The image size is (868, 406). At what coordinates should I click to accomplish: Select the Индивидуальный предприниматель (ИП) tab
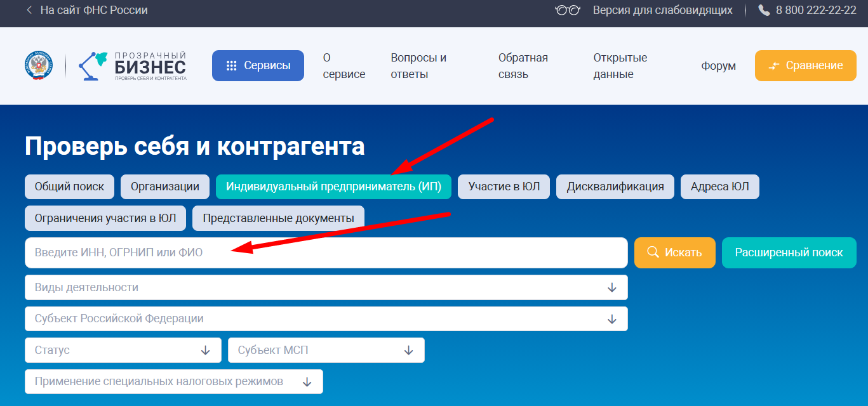point(333,187)
